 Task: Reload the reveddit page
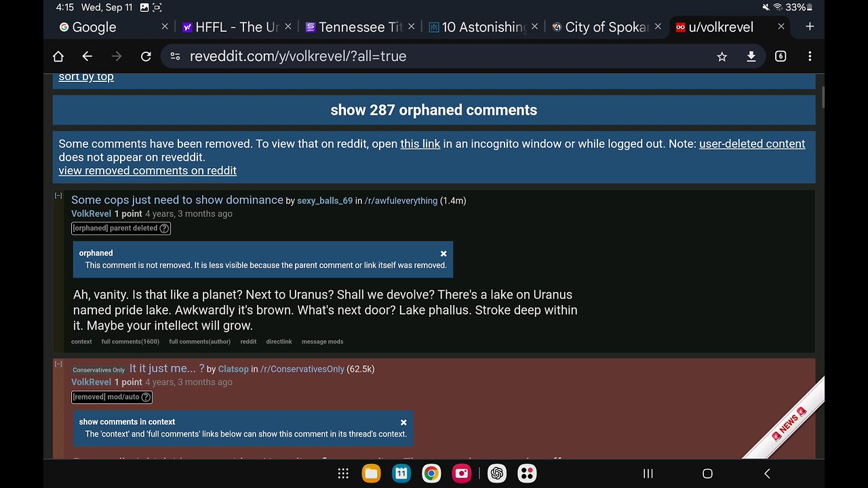(145, 56)
